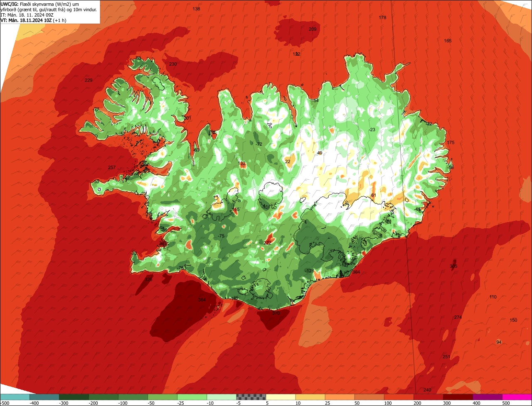The width and height of the screenshot is (532, 406).
Task: Select the map value 175
Action: point(451,142)
